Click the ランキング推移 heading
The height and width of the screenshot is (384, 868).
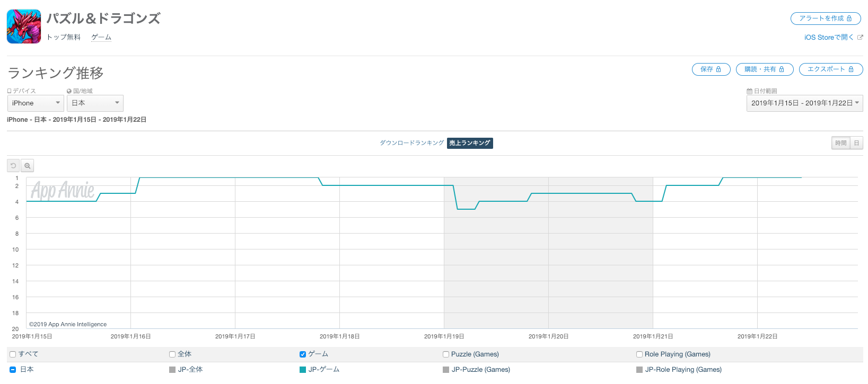point(56,73)
